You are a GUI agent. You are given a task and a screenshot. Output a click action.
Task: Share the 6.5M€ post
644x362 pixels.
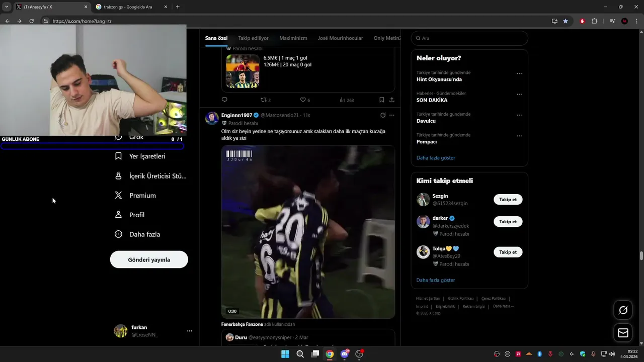click(x=392, y=100)
